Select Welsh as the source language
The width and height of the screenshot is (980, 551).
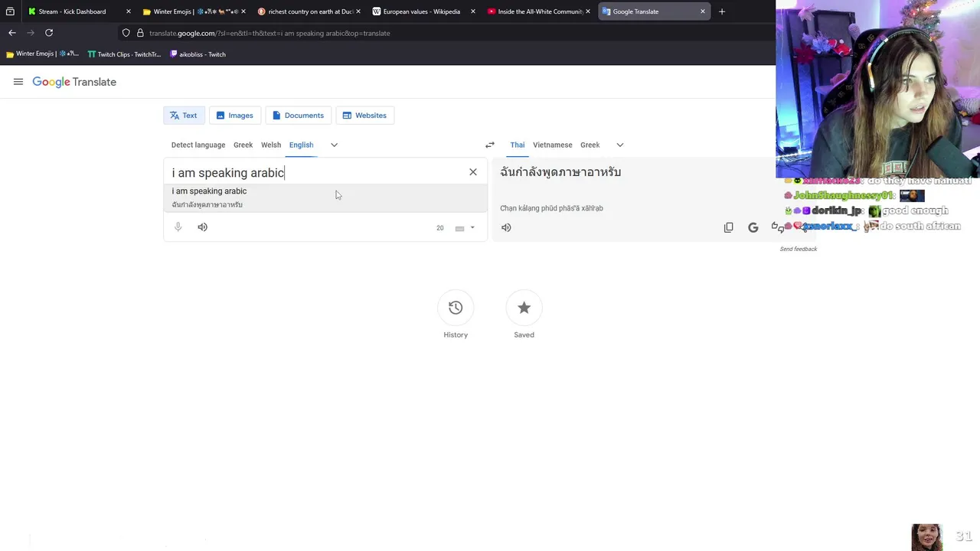click(271, 145)
